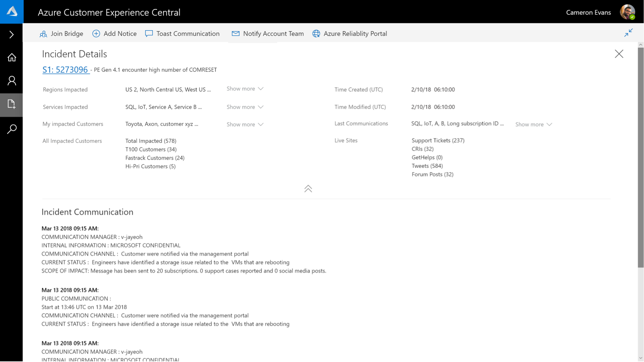Click the Add Notice label
Screen dimensions: 644x362
pyautogui.click(x=120, y=34)
